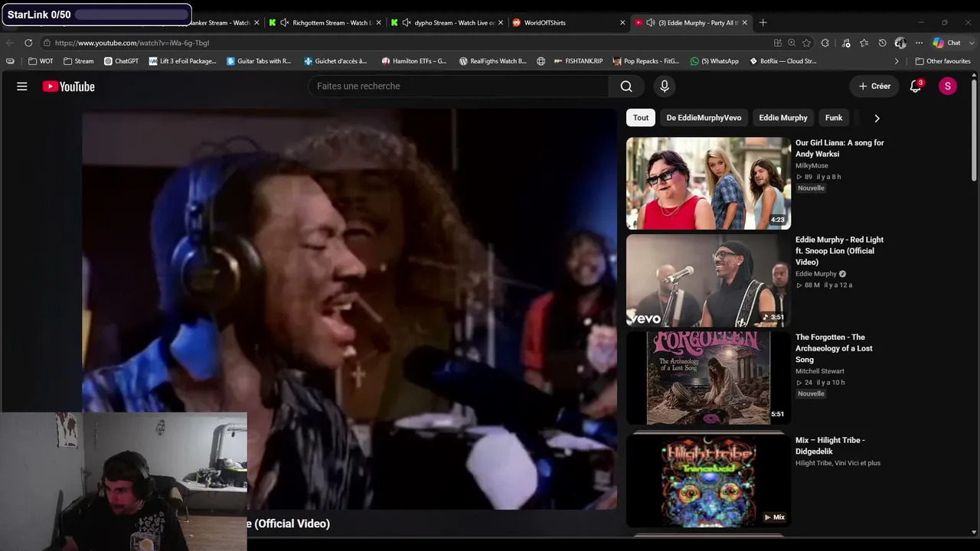Open browser history clock icon
The image size is (980, 551).
point(882,43)
